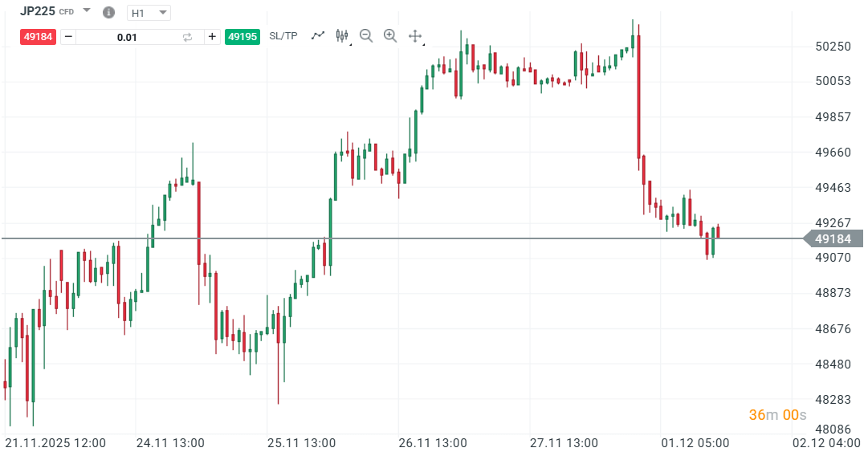Click the 49184 current price tag
Viewport: 868px width, 456px height.
tap(833, 238)
